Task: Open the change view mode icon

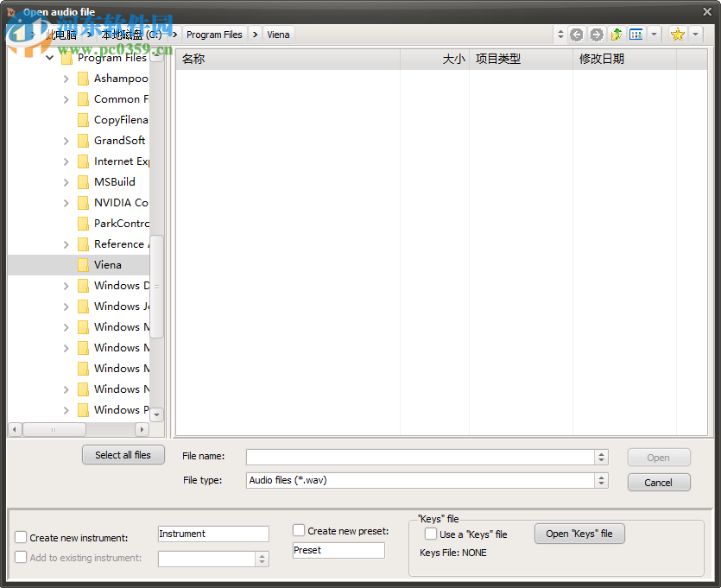Action: click(636, 35)
